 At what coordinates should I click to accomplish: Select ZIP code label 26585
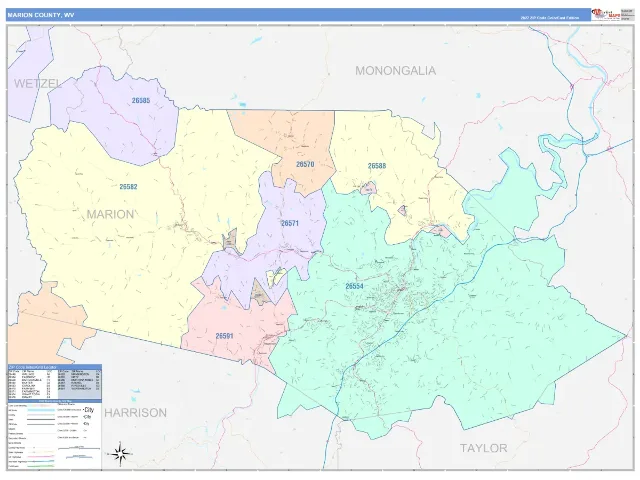[141, 100]
